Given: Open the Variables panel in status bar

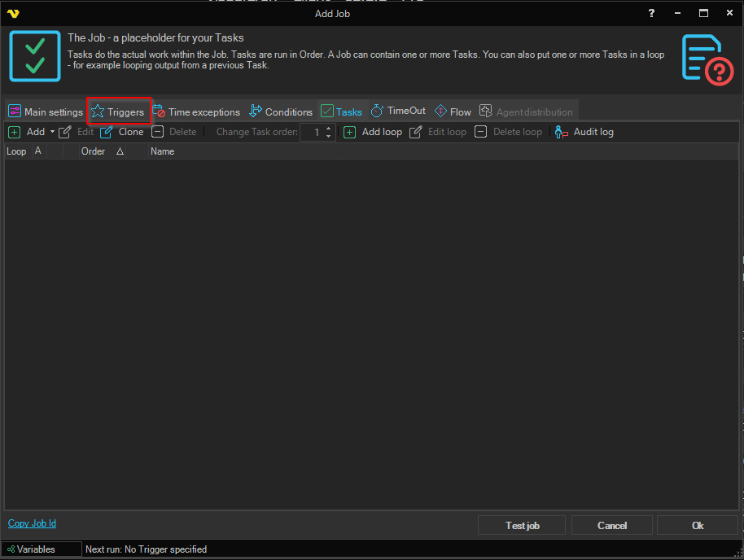Looking at the screenshot, I should click(x=36, y=549).
